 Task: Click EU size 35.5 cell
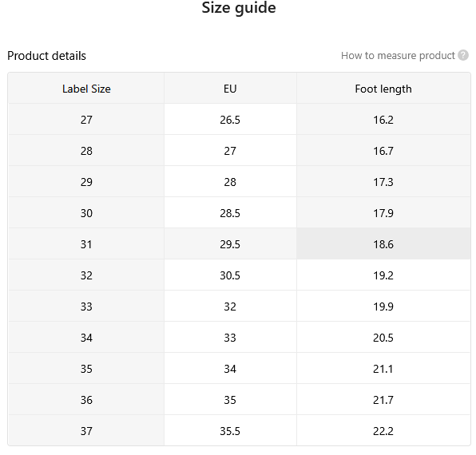(x=230, y=431)
